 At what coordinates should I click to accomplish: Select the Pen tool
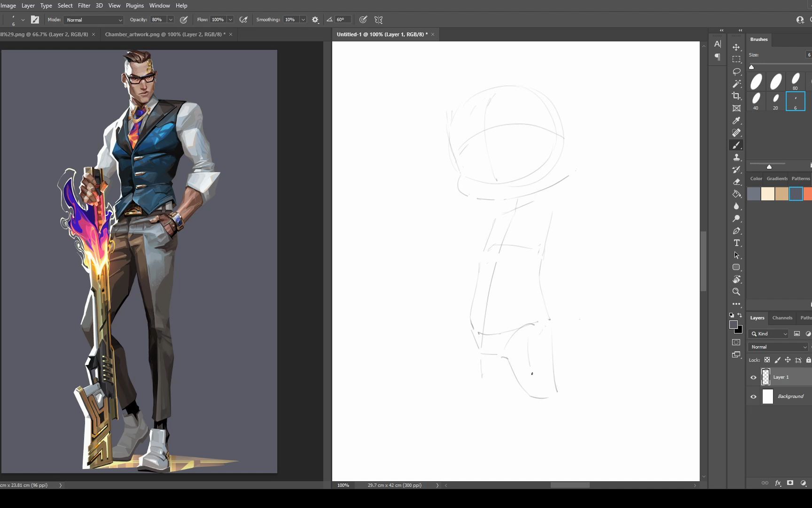pyautogui.click(x=736, y=230)
